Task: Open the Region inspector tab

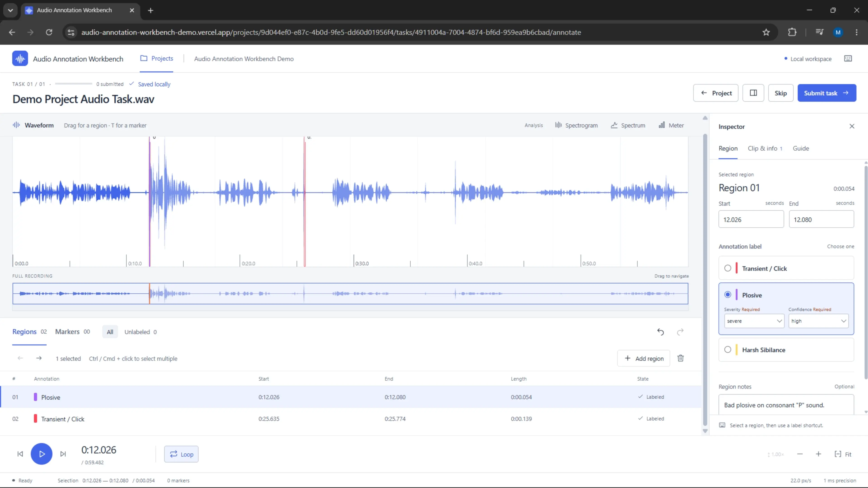Action: click(x=728, y=149)
